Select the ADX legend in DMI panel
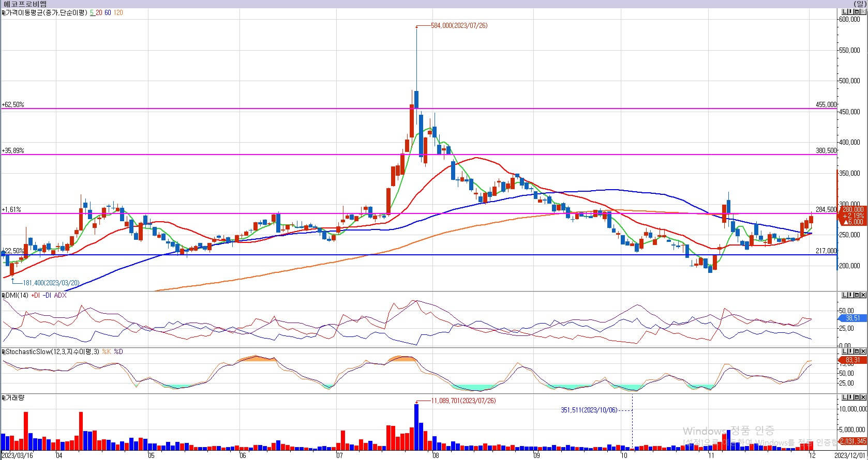This screenshot has width=868, height=460. pyautogui.click(x=61, y=296)
